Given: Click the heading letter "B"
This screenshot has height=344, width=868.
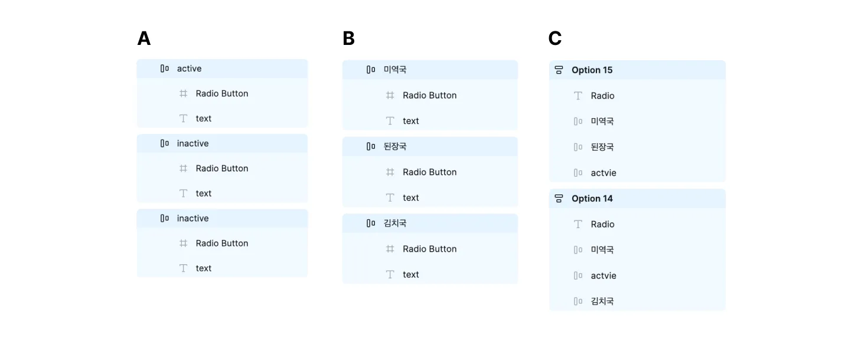Looking at the screenshot, I should click(348, 39).
